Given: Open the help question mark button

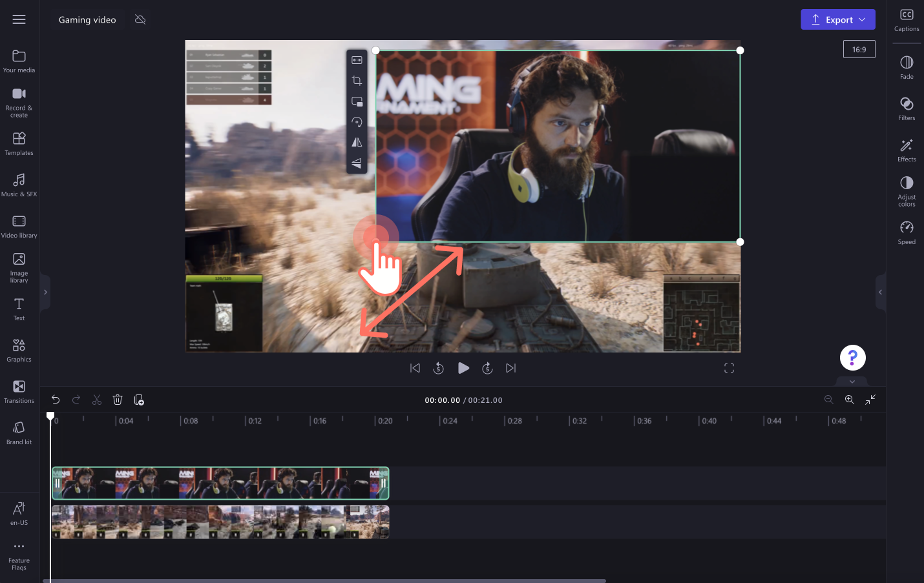Looking at the screenshot, I should point(853,358).
